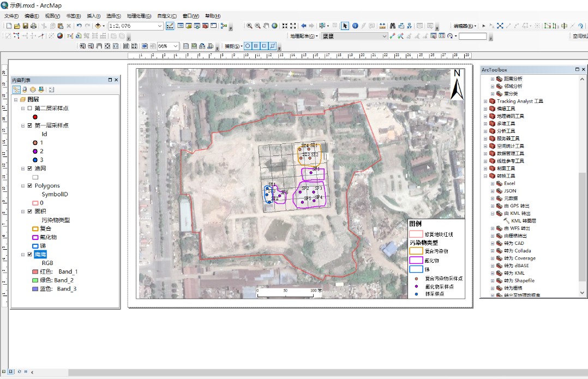
Task: Click the Add Data button icon
Action: coord(98,26)
